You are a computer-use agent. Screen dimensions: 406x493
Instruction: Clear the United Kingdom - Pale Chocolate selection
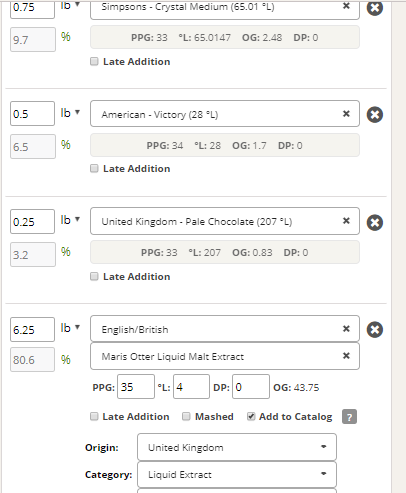346,221
